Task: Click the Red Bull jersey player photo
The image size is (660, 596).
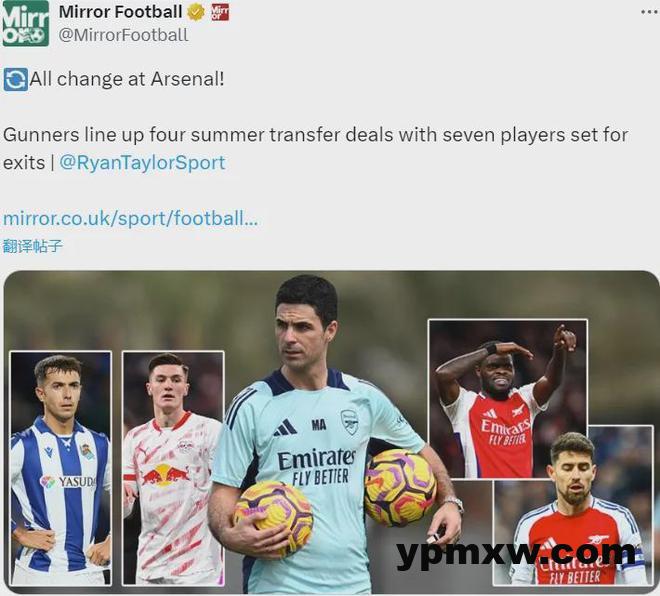Action: click(x=173, y=468)
